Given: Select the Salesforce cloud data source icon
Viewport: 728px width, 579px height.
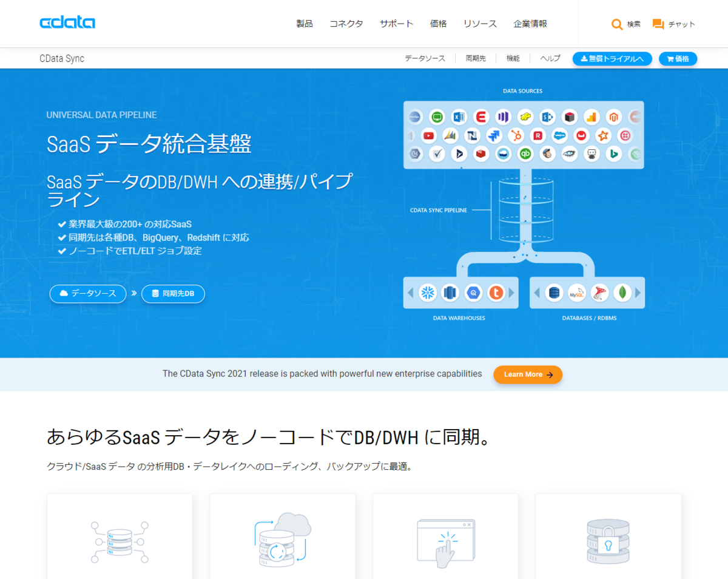Looking at the screenshot, I should pos(559,135).
